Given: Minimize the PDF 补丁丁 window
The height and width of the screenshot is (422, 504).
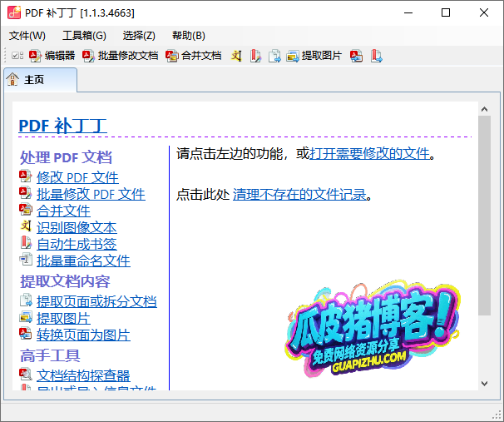Looking at the screenshot, I should click(x=408, y=12).
